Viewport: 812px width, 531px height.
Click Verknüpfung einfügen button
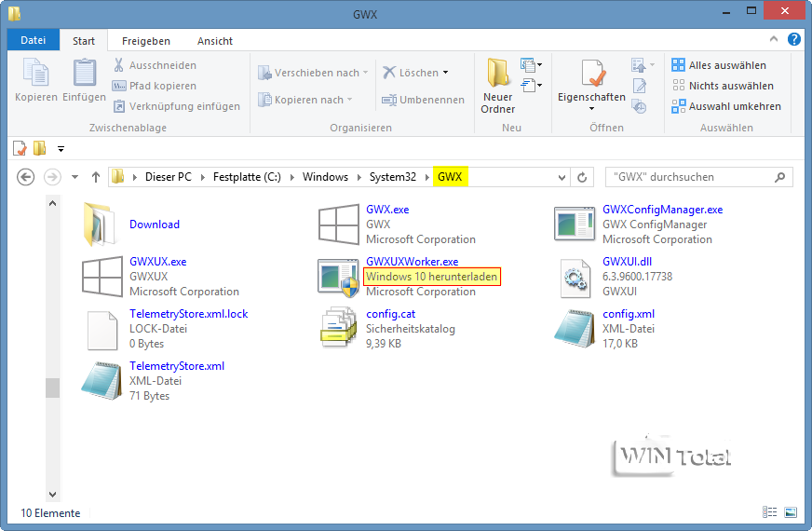177,106
